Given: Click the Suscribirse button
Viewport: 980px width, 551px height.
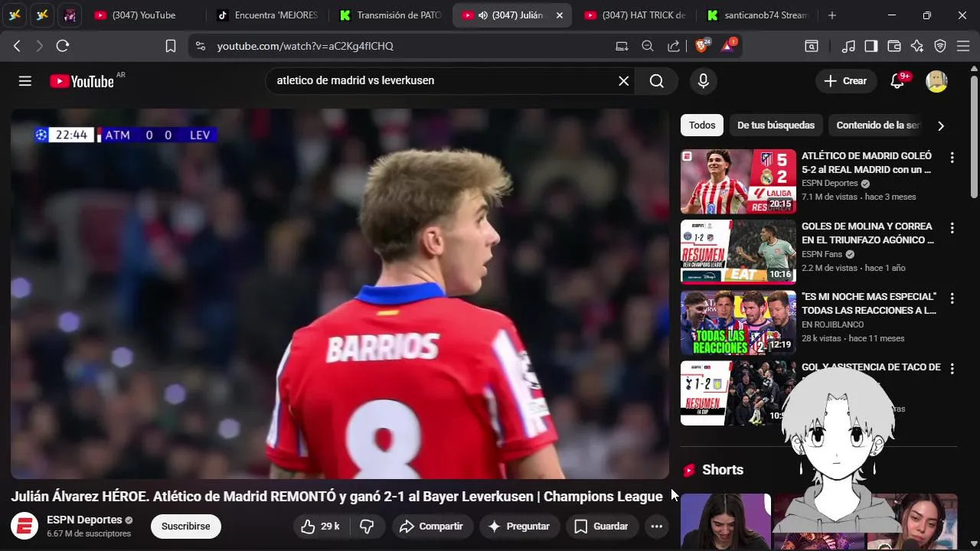Looking at the screenshot, I should coord(186,527).
